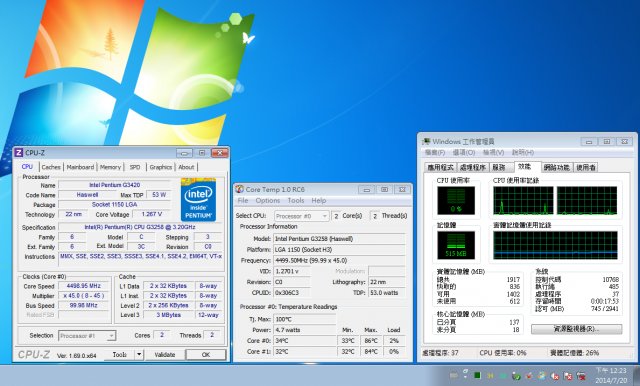
Task: Open the Tools menu in Core Temp
Action: 296,200
